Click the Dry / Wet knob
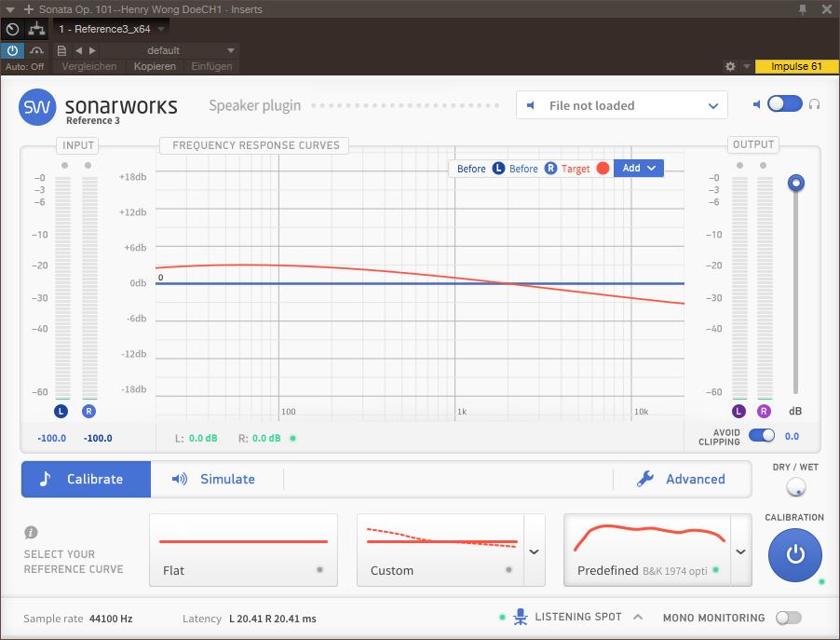840x640 pixels. point(795,486)
